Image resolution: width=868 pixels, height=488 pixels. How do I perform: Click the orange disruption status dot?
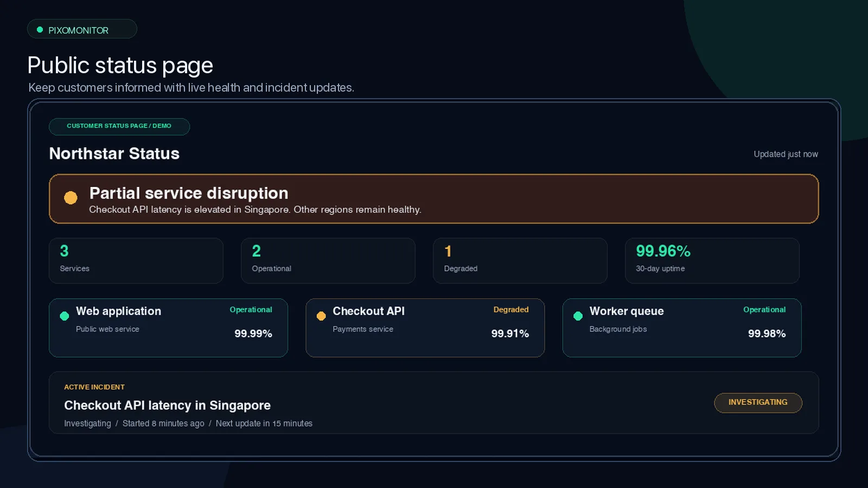71,198
